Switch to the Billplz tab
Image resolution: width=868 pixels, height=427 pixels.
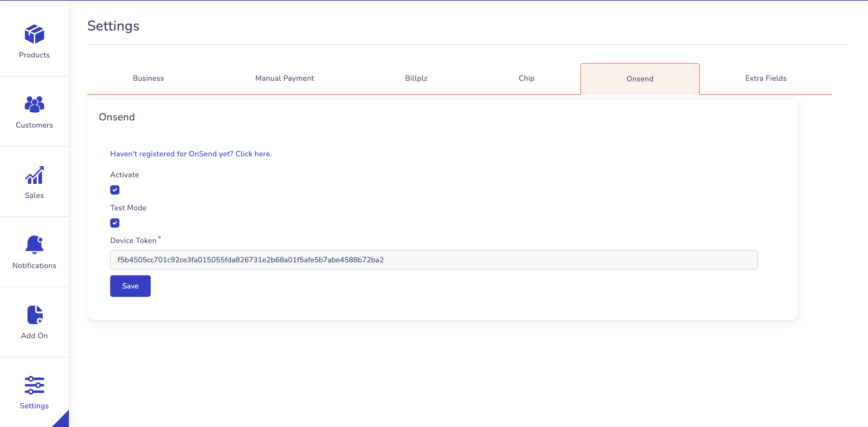click(416, 78)
